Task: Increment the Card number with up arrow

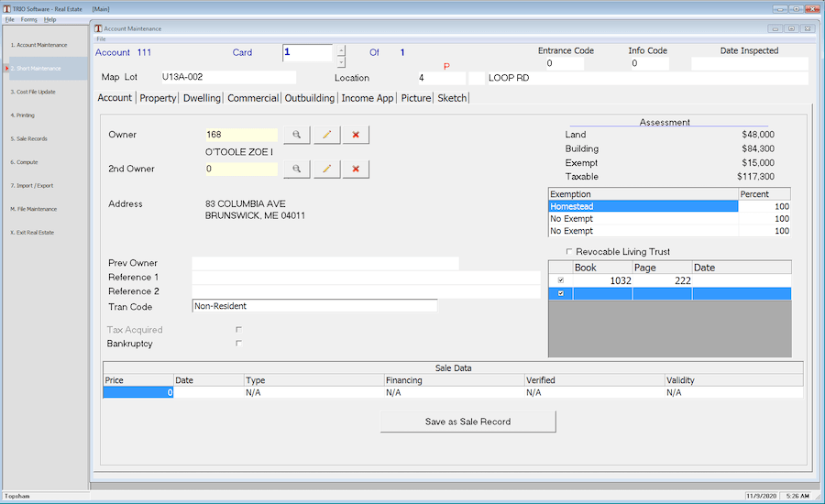Action: coord(341,49)
